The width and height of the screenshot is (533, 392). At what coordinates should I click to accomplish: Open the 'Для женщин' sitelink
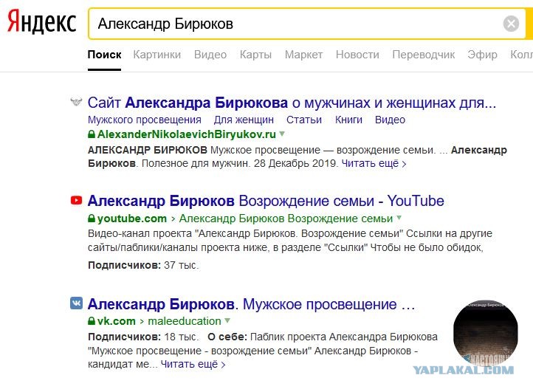click(244, 120)
